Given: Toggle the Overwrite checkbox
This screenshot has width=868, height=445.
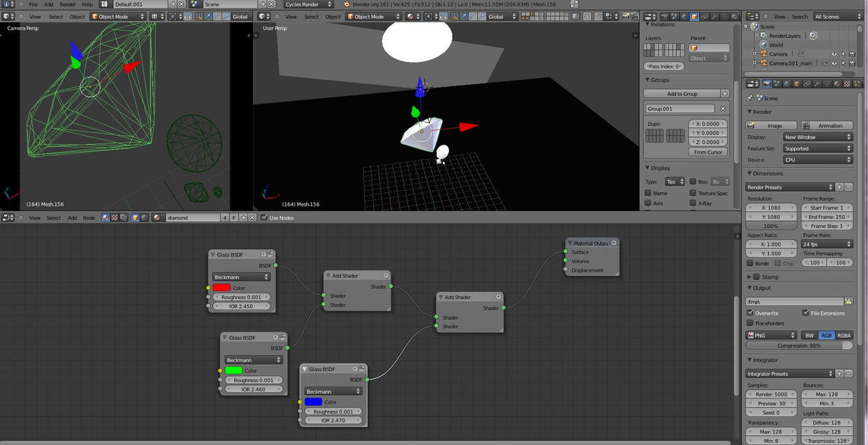Looking at the screenshot, I should (x=751, y=313).
